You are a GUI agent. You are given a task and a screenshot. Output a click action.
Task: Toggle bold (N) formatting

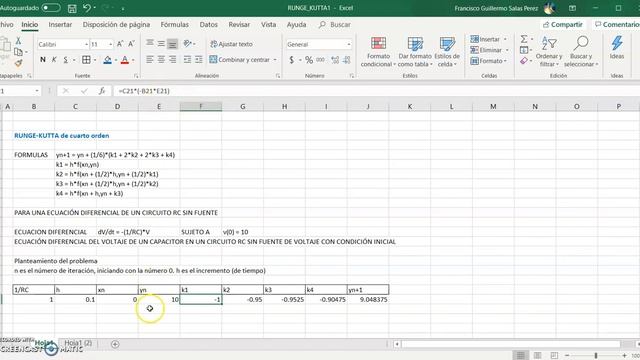tap(43, 60)
